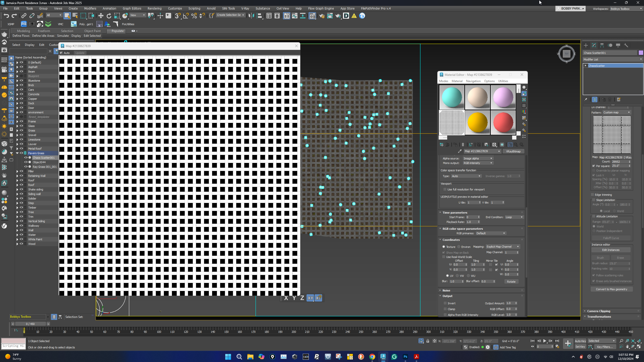Click Convert to Max geometry button
This screenshot has width=644, height=362.
tap(611, 289)
